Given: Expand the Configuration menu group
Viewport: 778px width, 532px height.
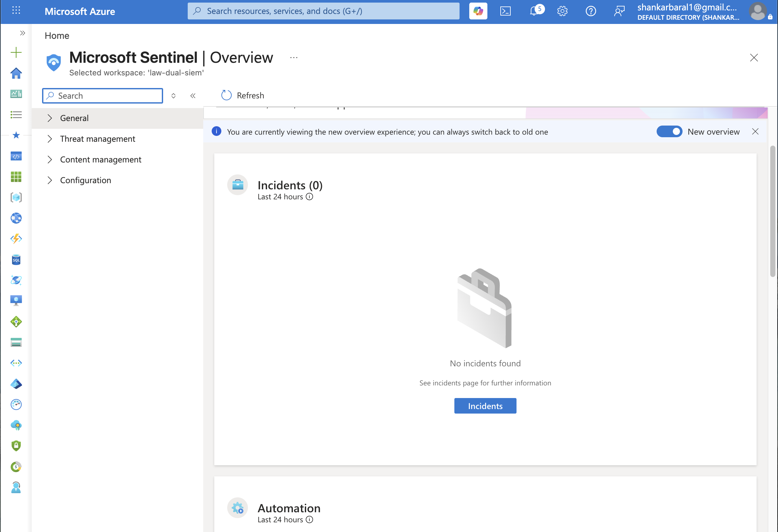Looking at the screenshot, I should (x=117, y=181).
